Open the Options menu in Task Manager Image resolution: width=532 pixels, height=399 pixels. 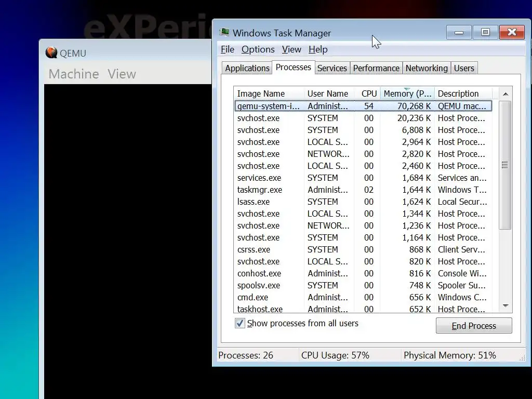tap(258, 49)
